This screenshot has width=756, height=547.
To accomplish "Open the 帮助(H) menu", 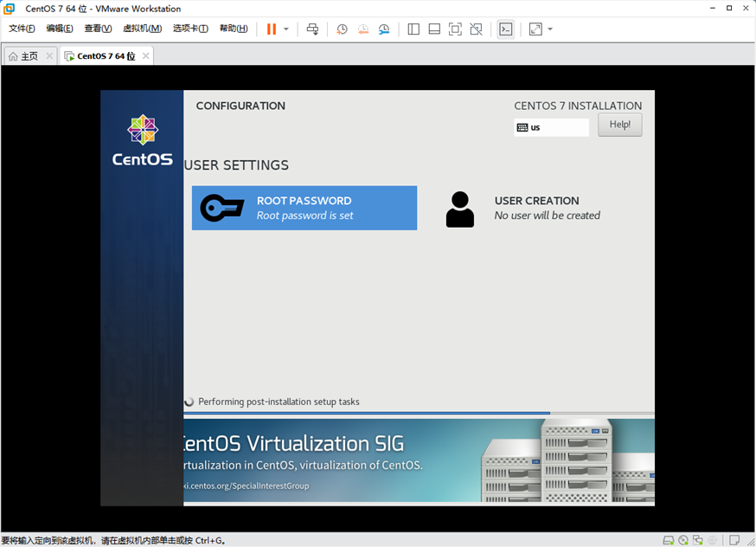I will tap(234, 29).
